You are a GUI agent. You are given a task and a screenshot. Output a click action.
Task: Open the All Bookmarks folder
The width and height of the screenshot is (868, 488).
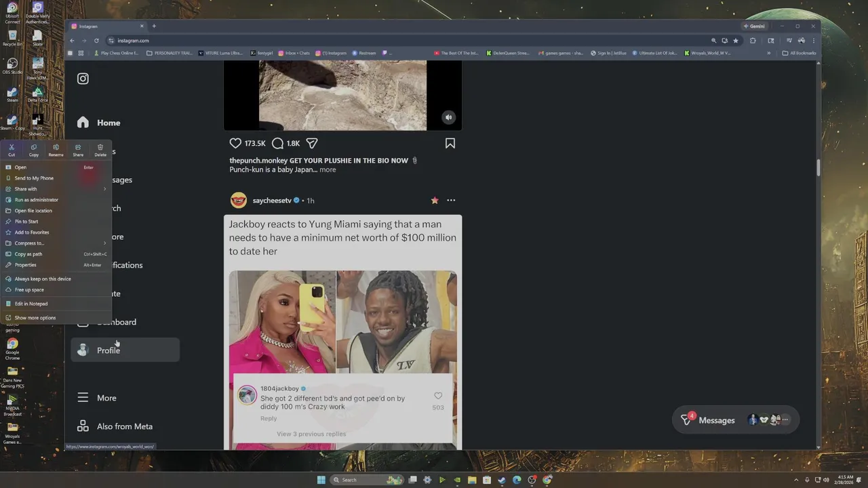point(800,53)
